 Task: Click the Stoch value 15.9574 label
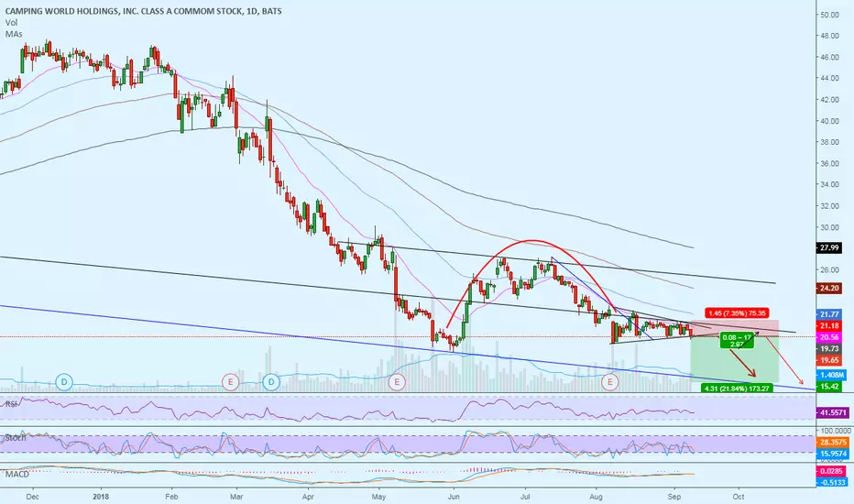point(833,454)
